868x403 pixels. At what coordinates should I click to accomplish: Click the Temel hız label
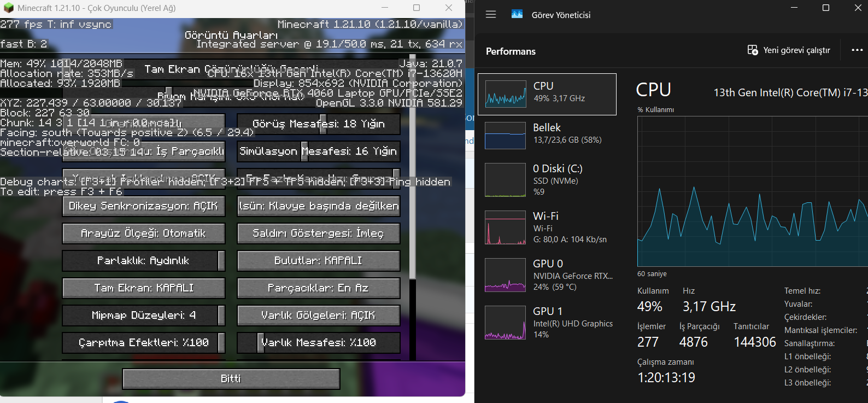pos(802,291)
